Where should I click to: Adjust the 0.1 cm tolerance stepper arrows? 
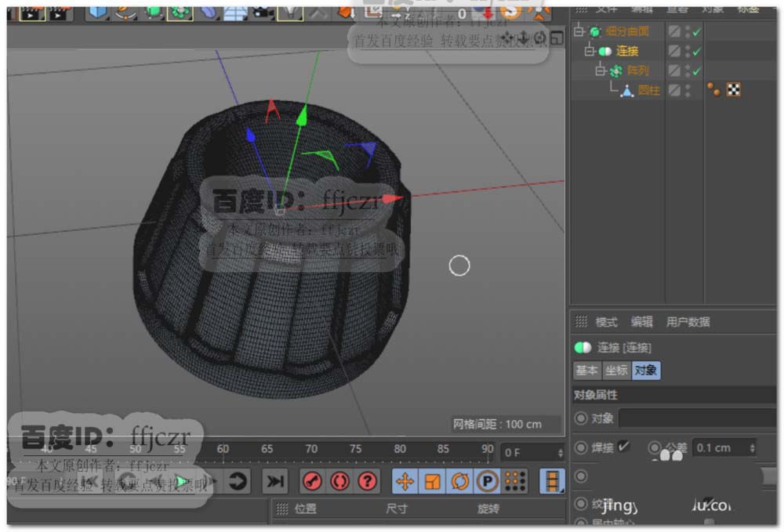[752, 448]
